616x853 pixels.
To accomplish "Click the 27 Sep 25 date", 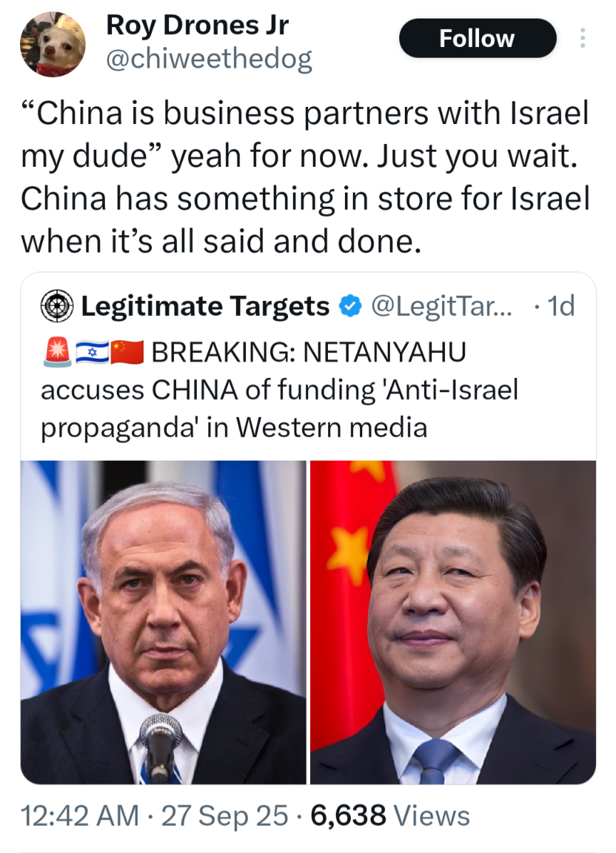I will click(x=225, y=815).
